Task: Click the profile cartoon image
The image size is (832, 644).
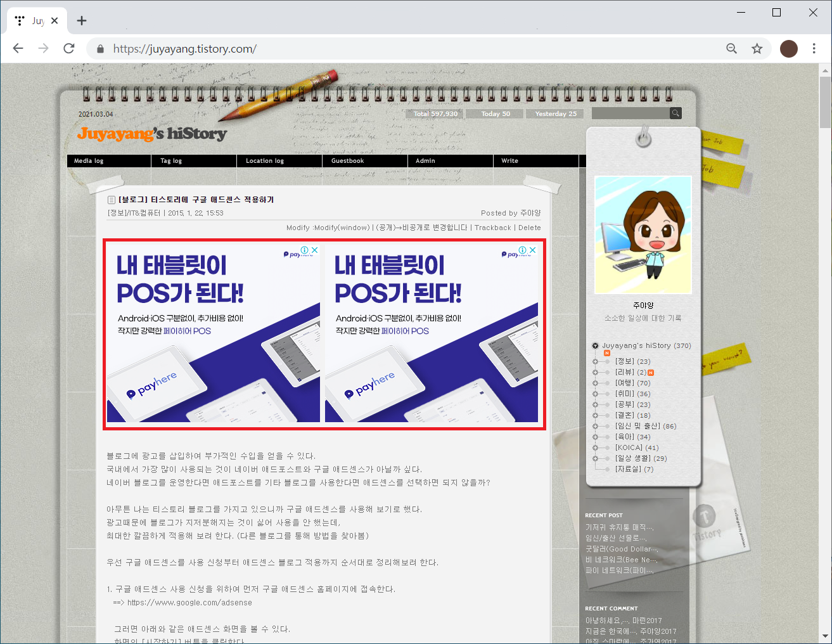Action: pos(643,235)
